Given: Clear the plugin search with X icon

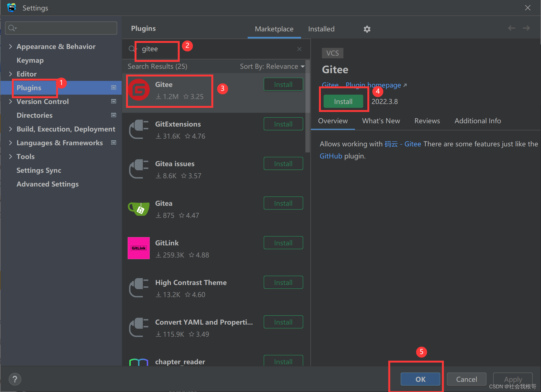Looking at the screenshot, I should click(x=299, y=49).
